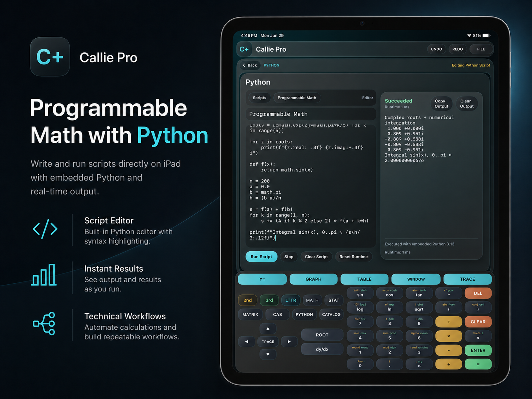The height and width of the screenshot is (399, 532).
Task: Switch to the top TRACE tab
Action: click(x=467, y=279)
